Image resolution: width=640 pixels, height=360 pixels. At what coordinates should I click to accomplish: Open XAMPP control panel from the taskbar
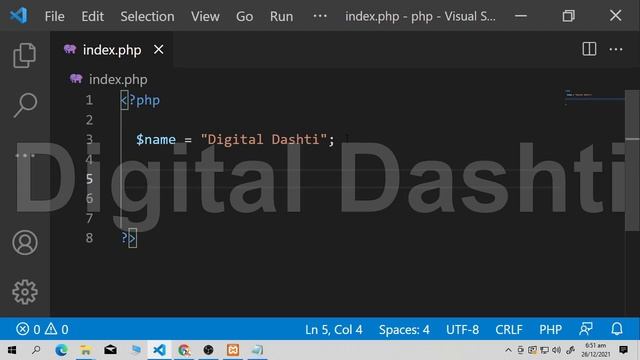tap(233, 350)
